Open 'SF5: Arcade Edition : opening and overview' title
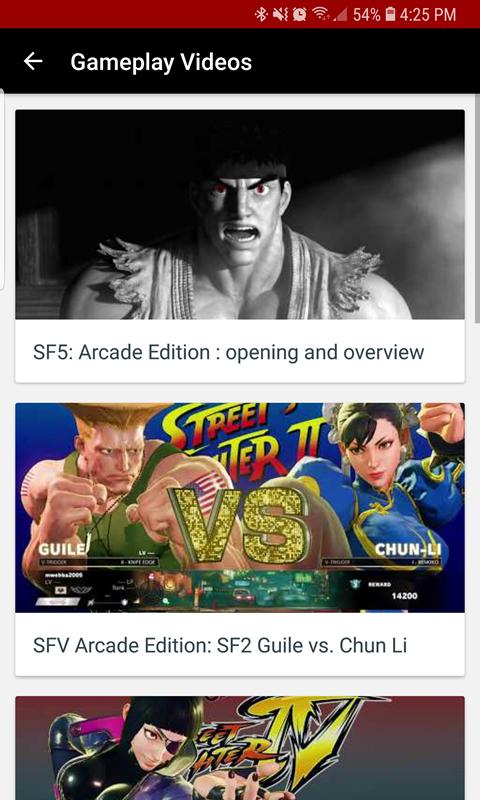 [229, 352]
